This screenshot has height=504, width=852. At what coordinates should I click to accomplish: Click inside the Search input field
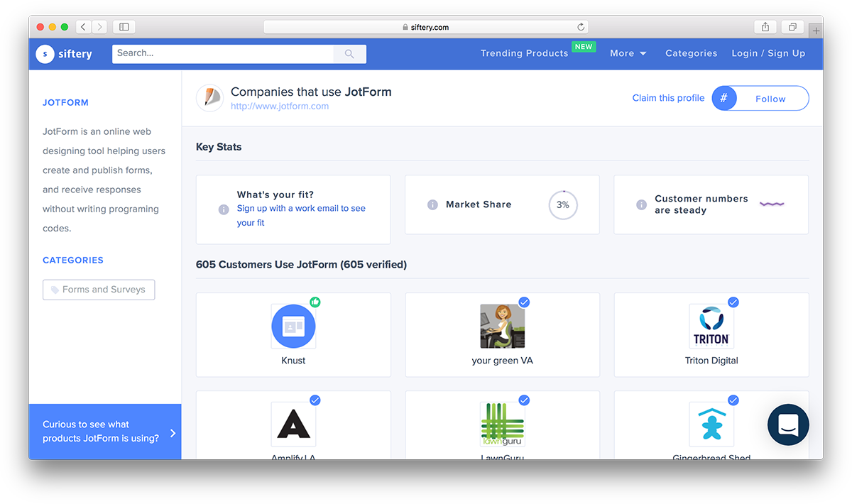tap(223, 53)
